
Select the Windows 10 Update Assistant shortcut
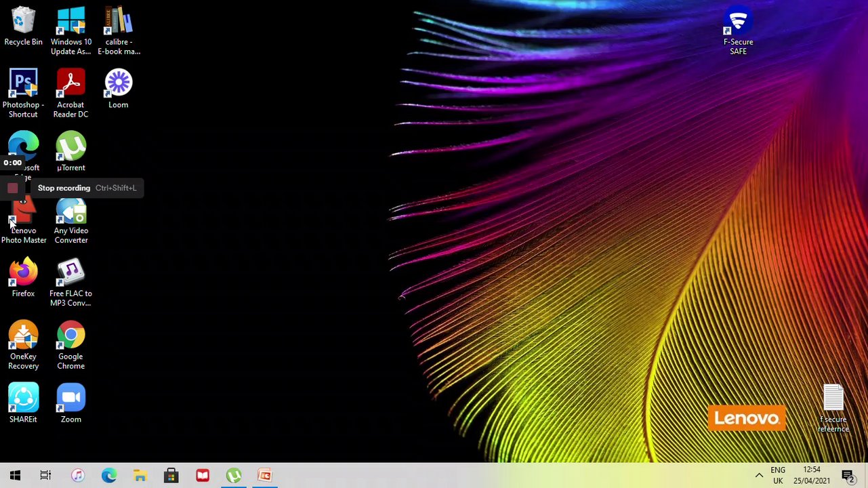tap(70, 31)
